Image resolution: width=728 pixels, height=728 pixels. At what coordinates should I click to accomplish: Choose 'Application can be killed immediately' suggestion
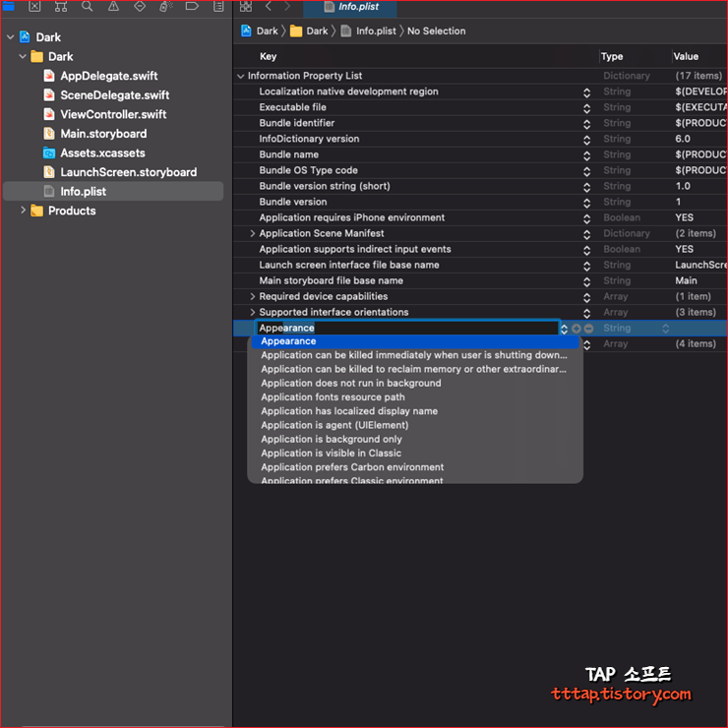(413, 355)
